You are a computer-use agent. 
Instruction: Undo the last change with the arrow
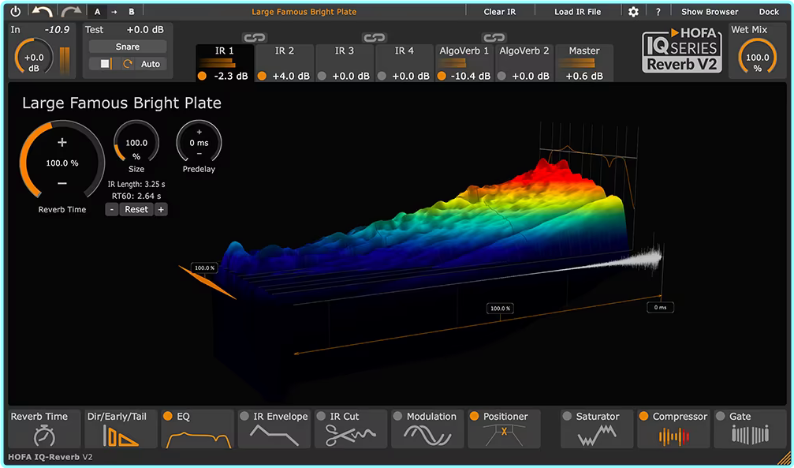(x=43, y=11)
